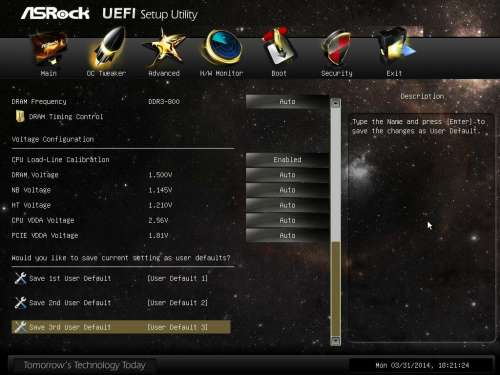Click the DRAM Timing Control folder icon
The height and width of the screenshot is (375, 500).
point(20,116)
